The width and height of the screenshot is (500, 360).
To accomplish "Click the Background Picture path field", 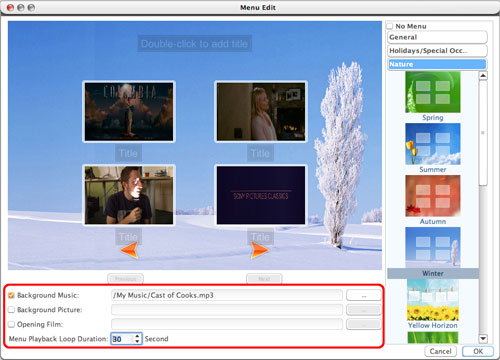I will (227, 310).
